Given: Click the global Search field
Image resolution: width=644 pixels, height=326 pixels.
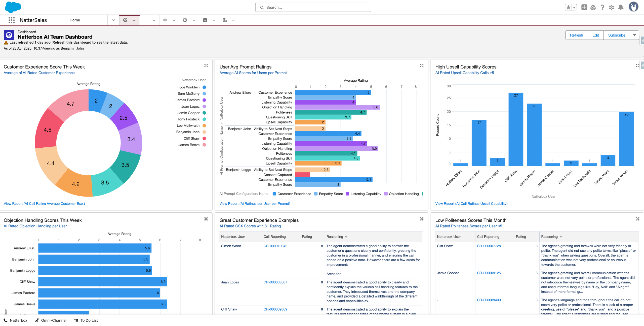Looking at the screenshot, I should coord(313,7).
